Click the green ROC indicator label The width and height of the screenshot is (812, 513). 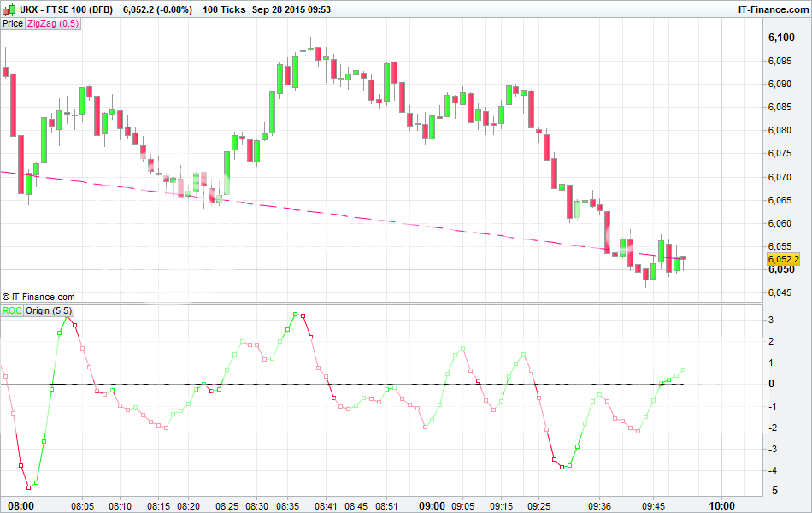point(12,310)
